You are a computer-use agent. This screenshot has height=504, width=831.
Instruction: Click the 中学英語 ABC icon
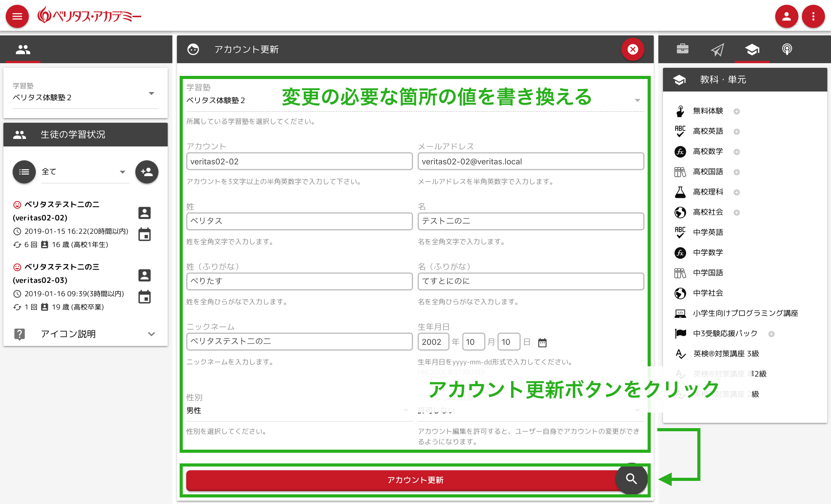pyautogui.click(x=680, y=233)
